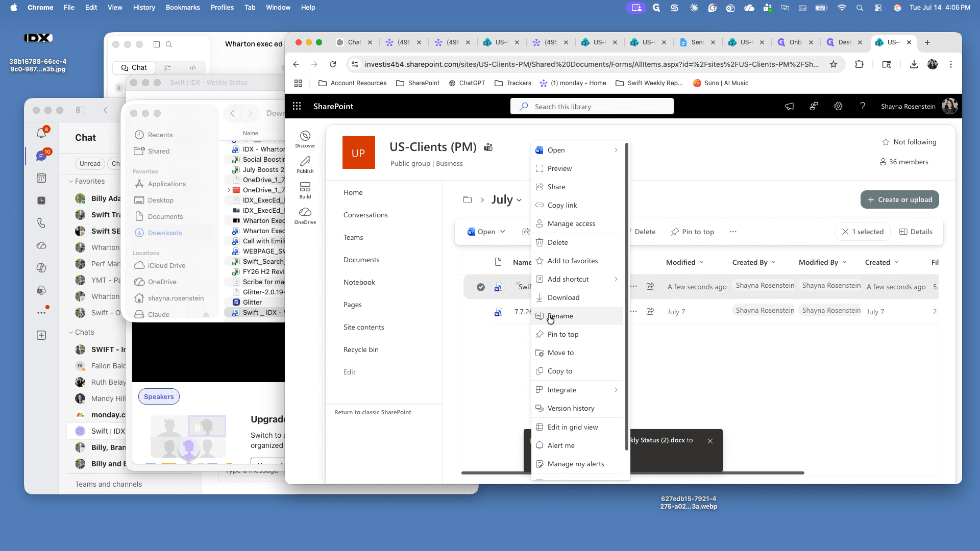Clear selection with the 1 selected button
This screenshot has width=980, height=551.
(863, 232)
